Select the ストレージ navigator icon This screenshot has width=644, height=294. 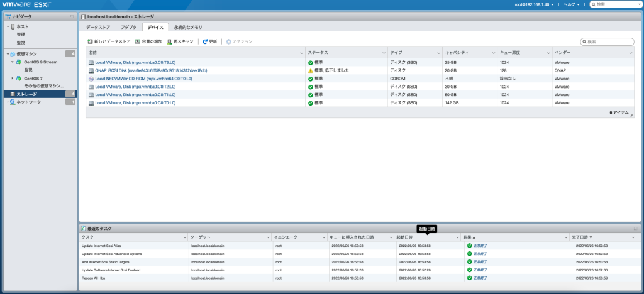point(12,94)
